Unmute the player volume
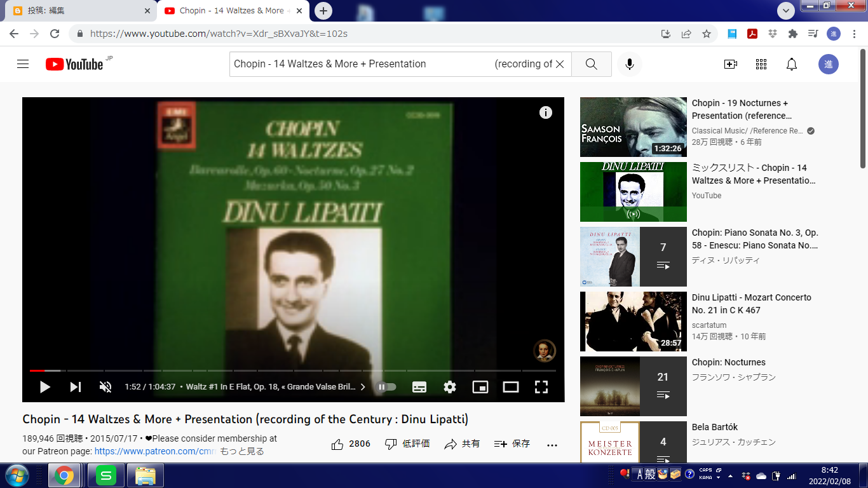Screen dimensions: 868x488 105,386
